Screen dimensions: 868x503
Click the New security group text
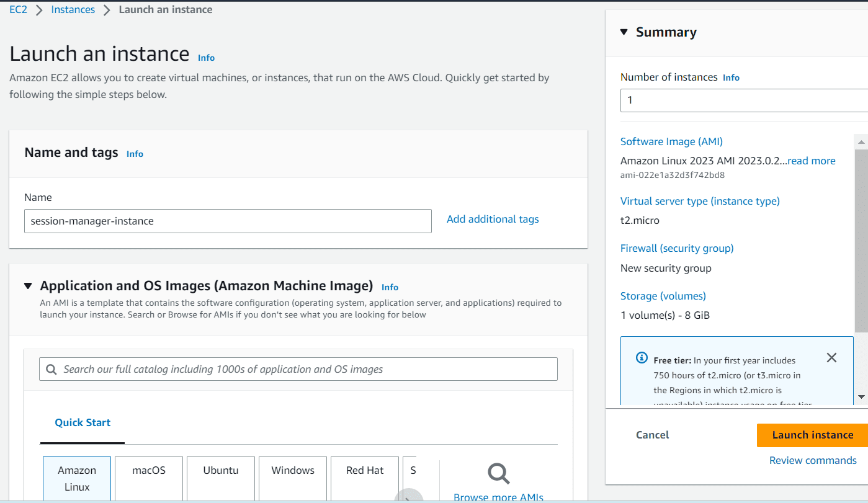666,268
